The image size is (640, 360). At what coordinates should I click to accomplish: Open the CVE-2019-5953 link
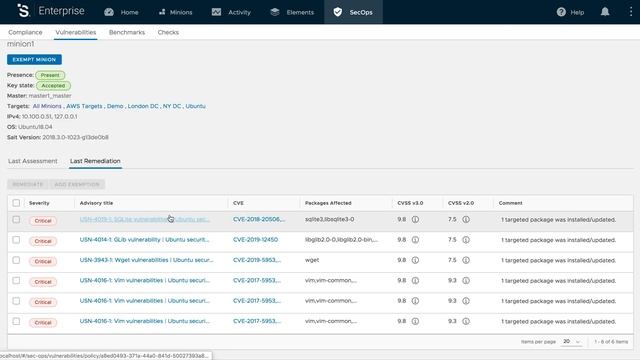tap(257, 260)
